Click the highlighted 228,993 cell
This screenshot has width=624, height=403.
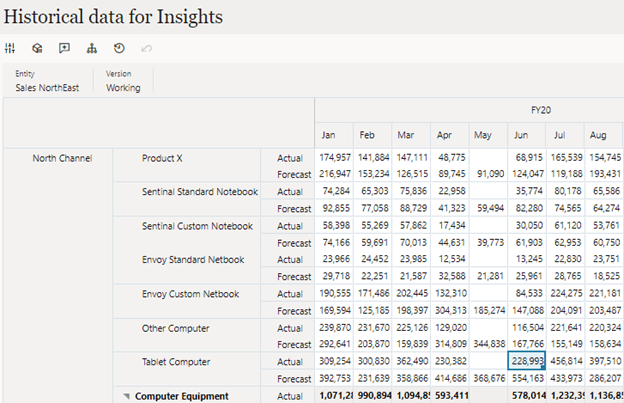coord(524,362)
